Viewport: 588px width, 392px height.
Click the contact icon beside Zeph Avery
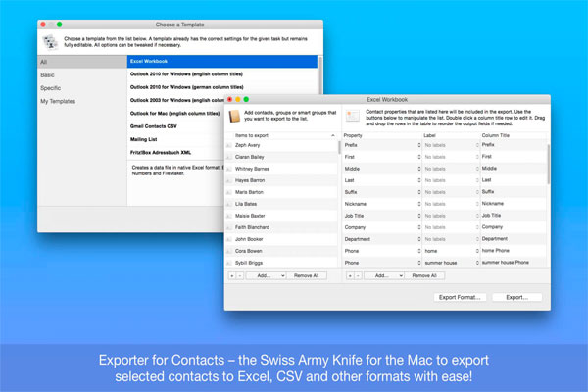point(229,145)
